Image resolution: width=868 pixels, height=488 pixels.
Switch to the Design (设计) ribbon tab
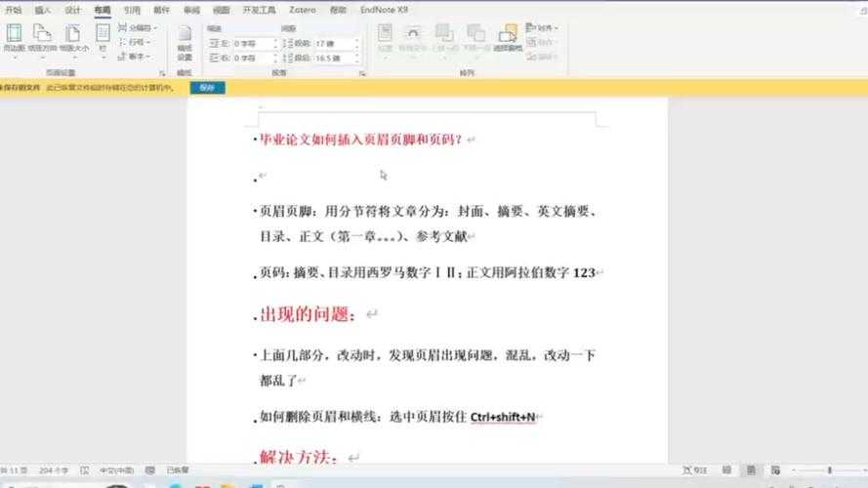click(72, 10)
